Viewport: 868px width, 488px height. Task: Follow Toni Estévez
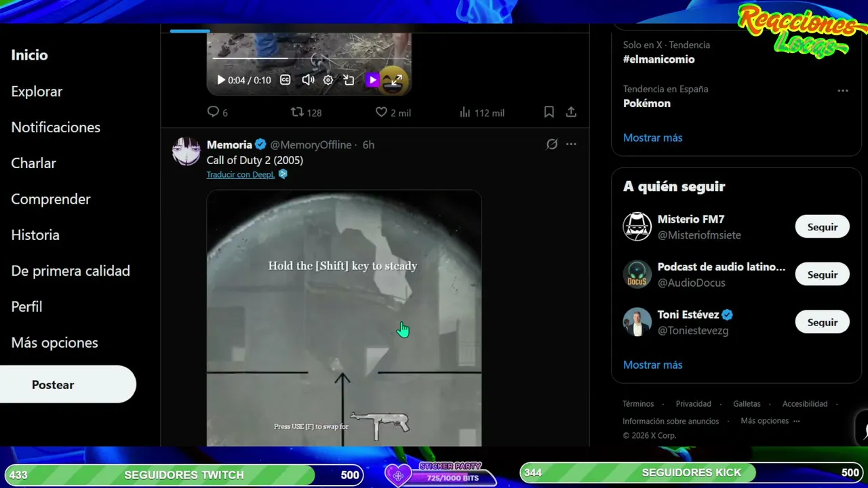click(x=823, y=323)
